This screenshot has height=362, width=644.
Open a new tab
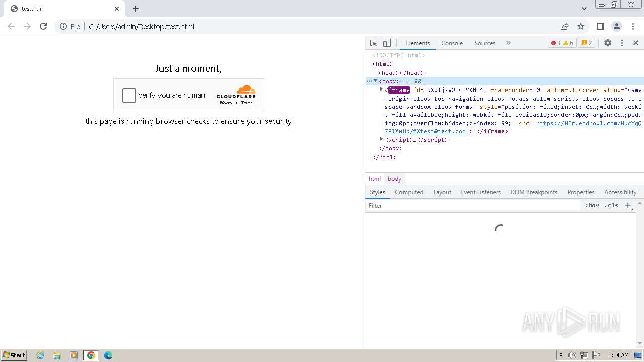point(136,9)
